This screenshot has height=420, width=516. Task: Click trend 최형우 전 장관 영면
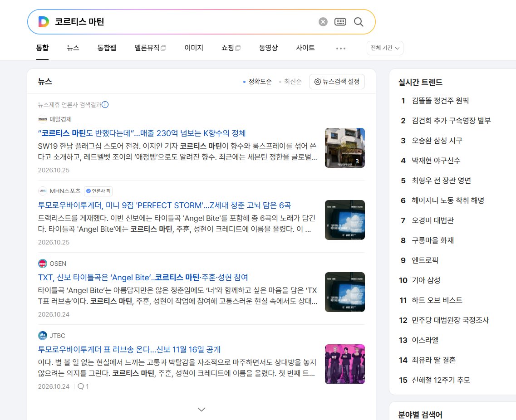pos(441,181)
